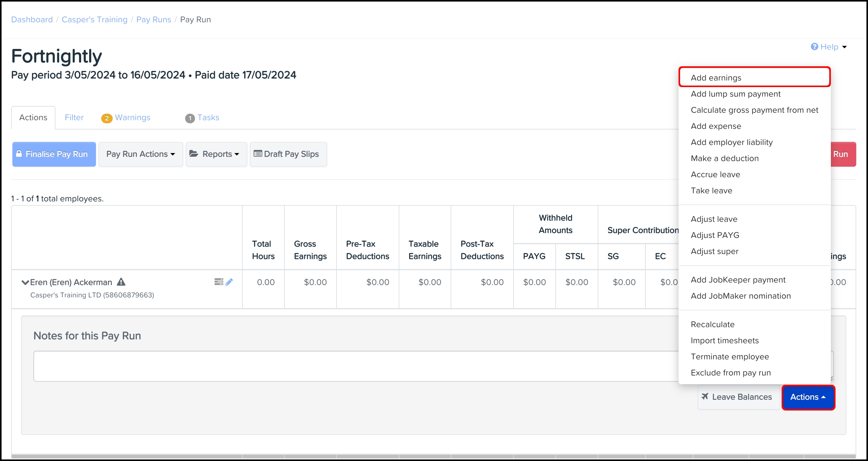This screenshot has height=461, width=868.
Task: Open Pay Run Actions dropdown
Action: [x=141, y=154]
